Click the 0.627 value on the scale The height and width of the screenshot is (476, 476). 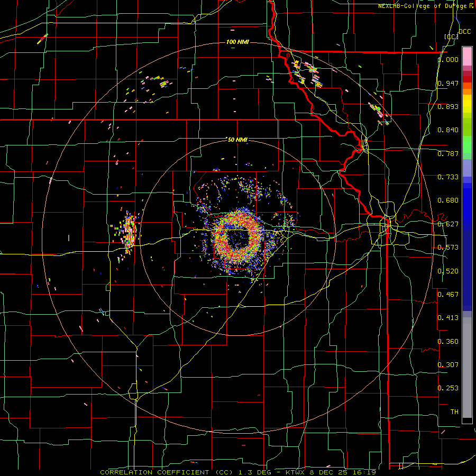click(448, 224)
